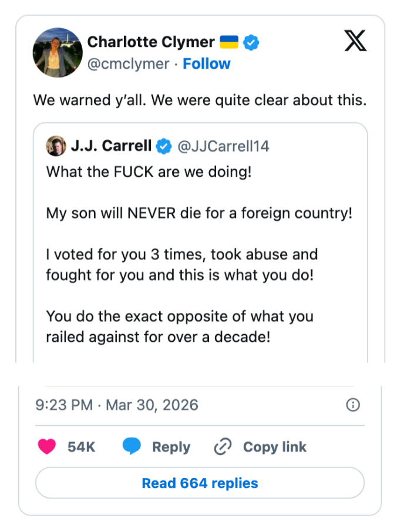
Task: Click the verified badge beside Charlotte Clymer
Action: click(x=253, y=42)
